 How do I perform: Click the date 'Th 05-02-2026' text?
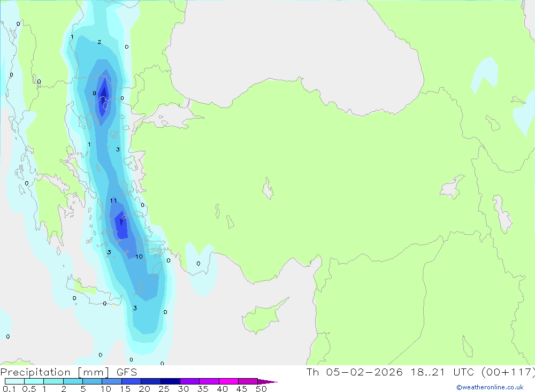pyautogui.click(x=354, y=372)
